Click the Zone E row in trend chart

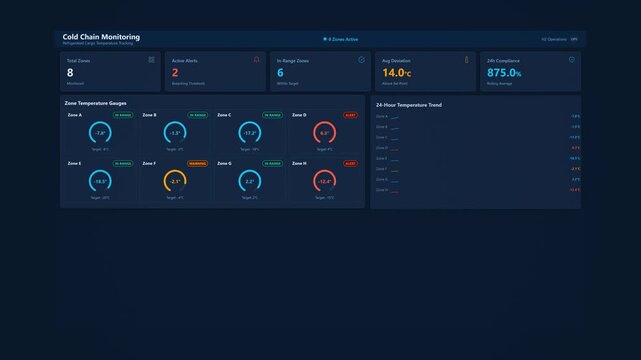point(477,158)
